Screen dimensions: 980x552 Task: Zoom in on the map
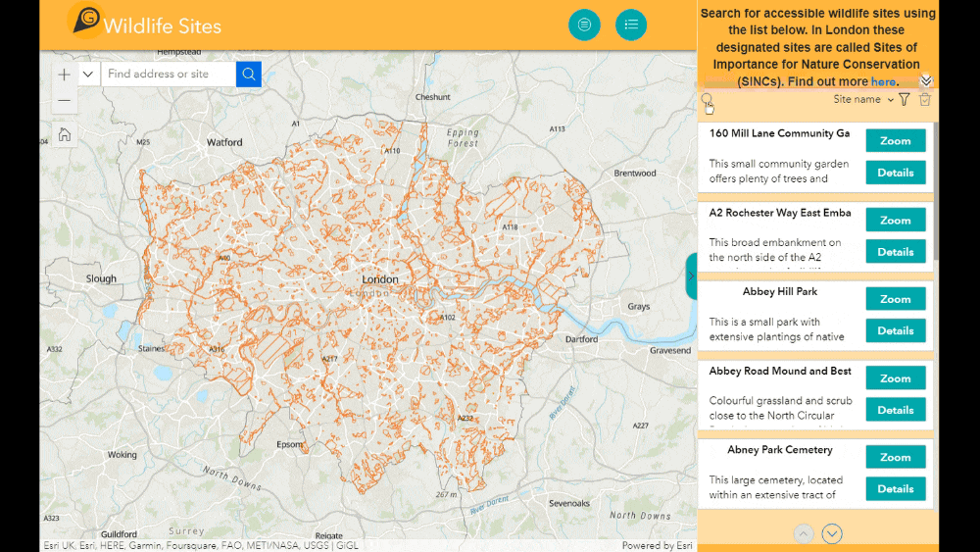[65, 75]
